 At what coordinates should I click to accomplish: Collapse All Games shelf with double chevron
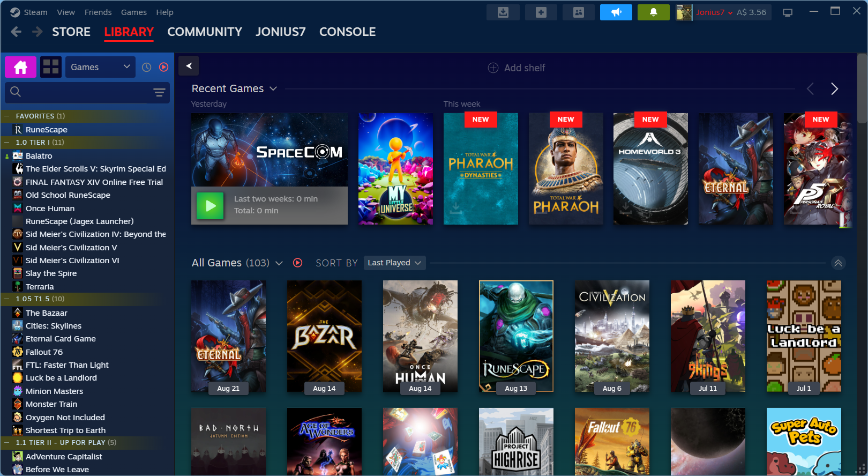click(838, 263)
